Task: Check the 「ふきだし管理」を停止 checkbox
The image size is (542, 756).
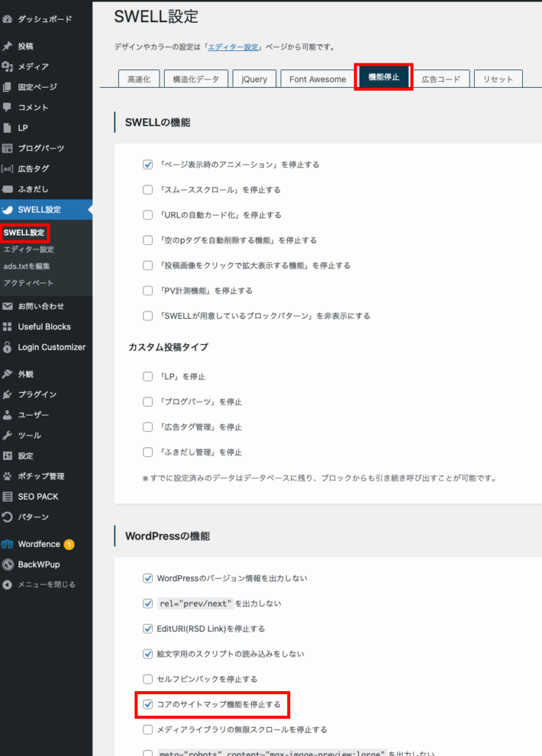Action: click(148, 453)
